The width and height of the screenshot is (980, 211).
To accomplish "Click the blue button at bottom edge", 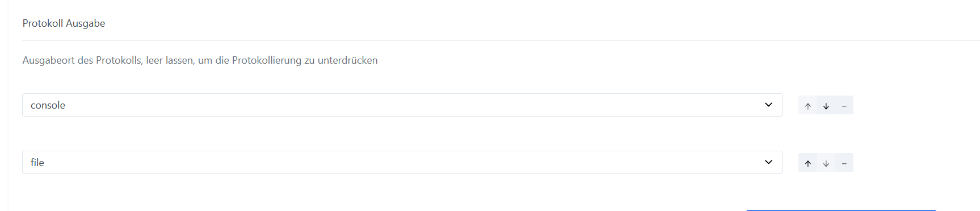I will tap(841, 210).
